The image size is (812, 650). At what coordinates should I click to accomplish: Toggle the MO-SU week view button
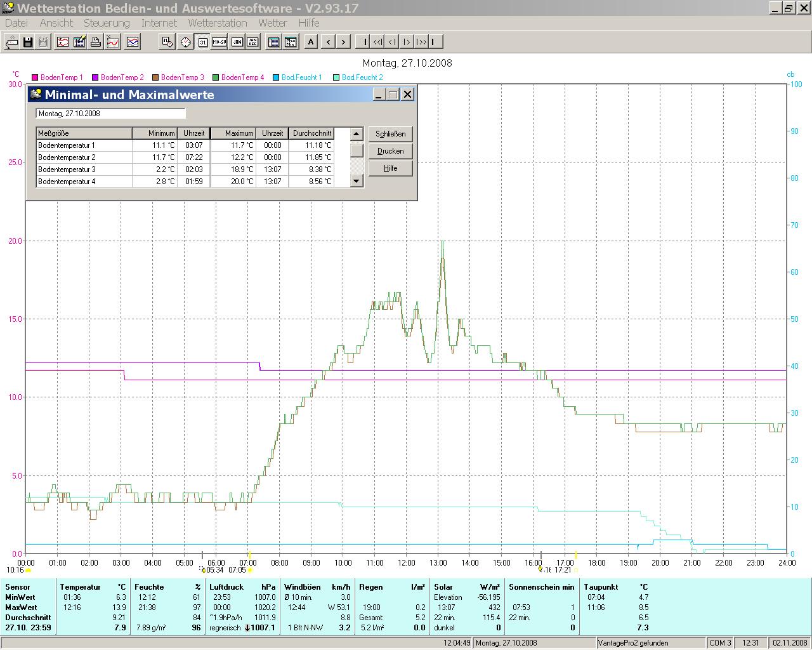(x=219, y=43)
